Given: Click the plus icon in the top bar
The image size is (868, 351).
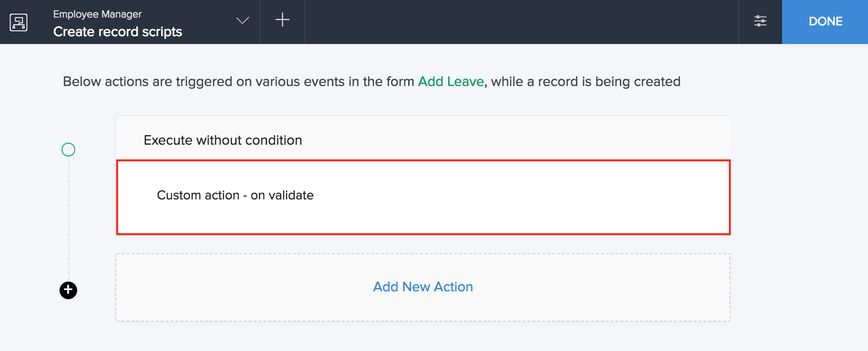Looking at the screenshot, I should [282, 20].
